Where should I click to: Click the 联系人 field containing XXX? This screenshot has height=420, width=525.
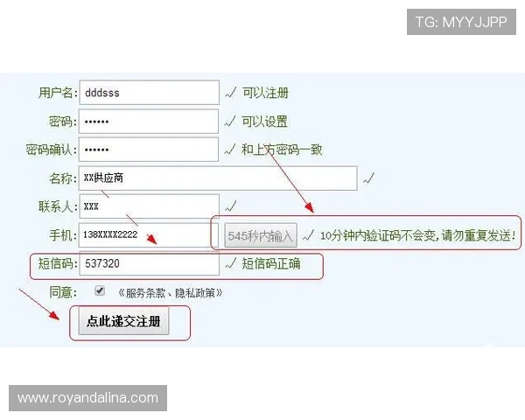(x=150, y=206)
